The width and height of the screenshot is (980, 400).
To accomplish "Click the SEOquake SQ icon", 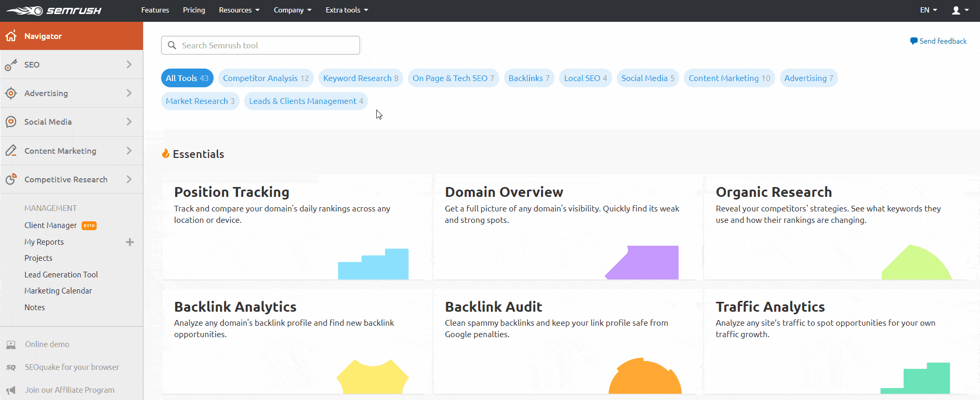I will click(11, 367).
